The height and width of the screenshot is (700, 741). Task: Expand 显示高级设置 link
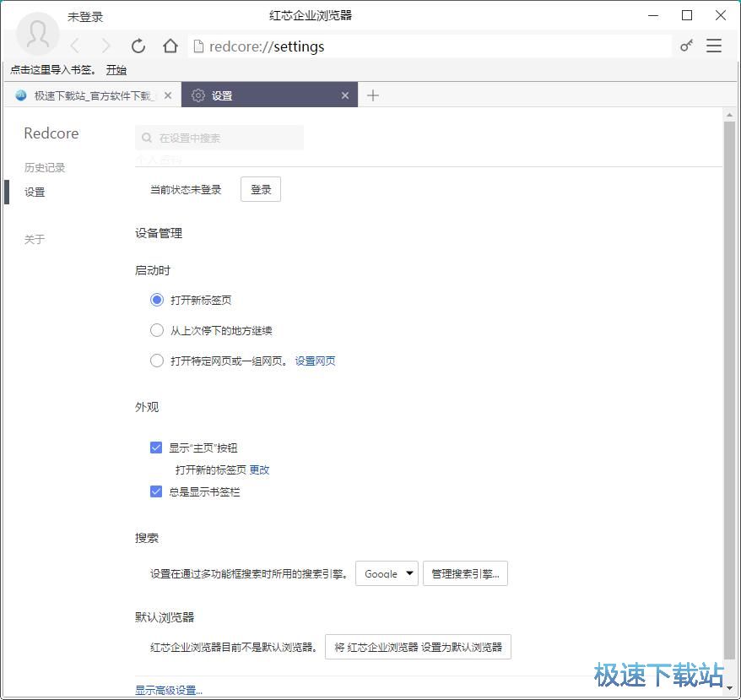click(x=169, y=690)
